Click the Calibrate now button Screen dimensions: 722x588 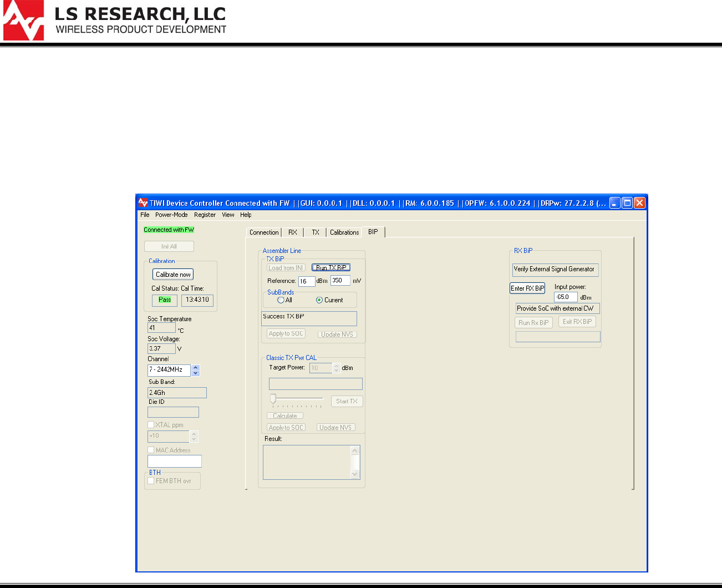click(x=173, y=275)
